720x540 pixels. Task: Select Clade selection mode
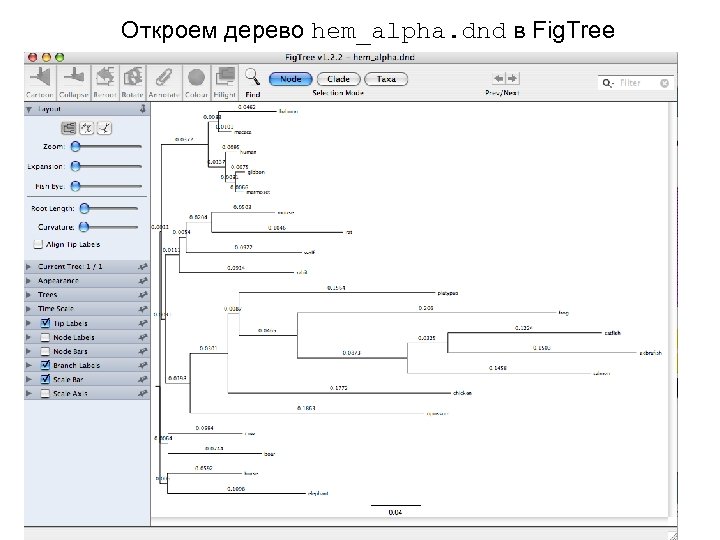pos(338,79)
